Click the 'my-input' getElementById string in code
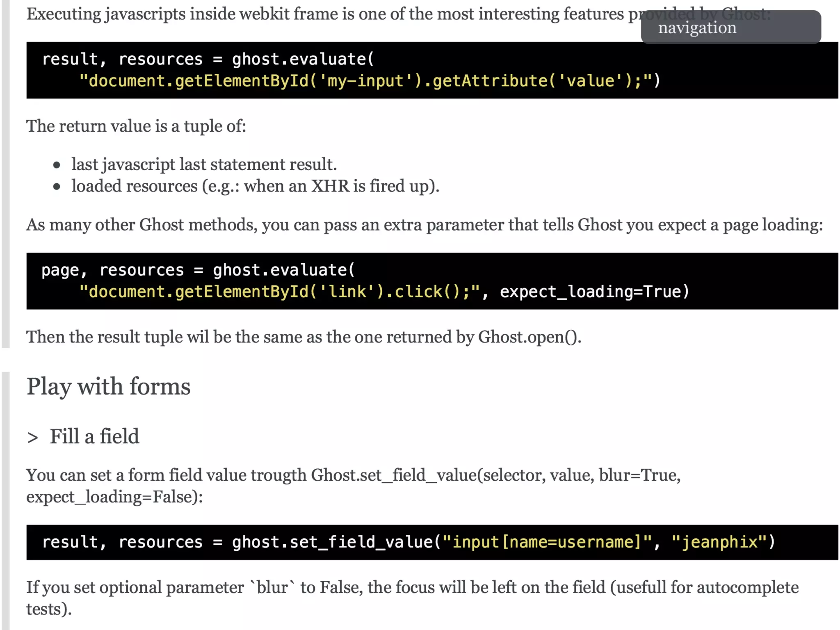Viewport: 840px width, 630px height. click(x=365, y=81)
